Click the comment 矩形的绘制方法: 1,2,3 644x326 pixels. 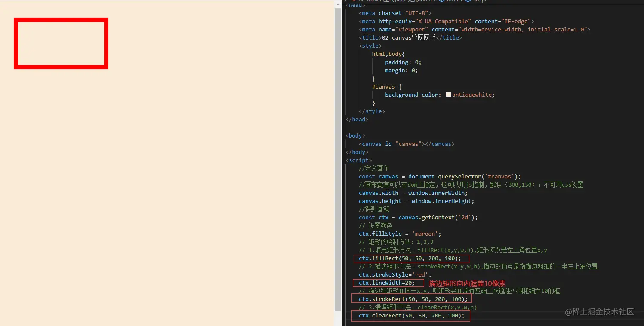[396, 242]
